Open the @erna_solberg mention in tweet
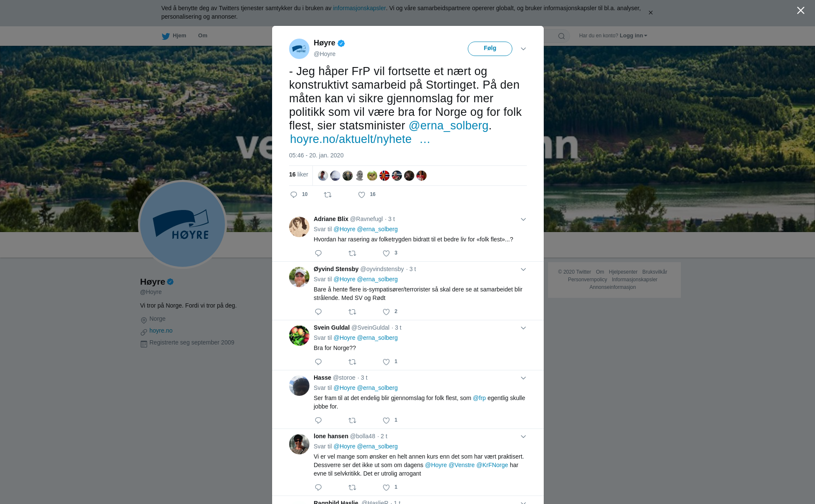Screen dimensions: 815x504 point(448,126)
